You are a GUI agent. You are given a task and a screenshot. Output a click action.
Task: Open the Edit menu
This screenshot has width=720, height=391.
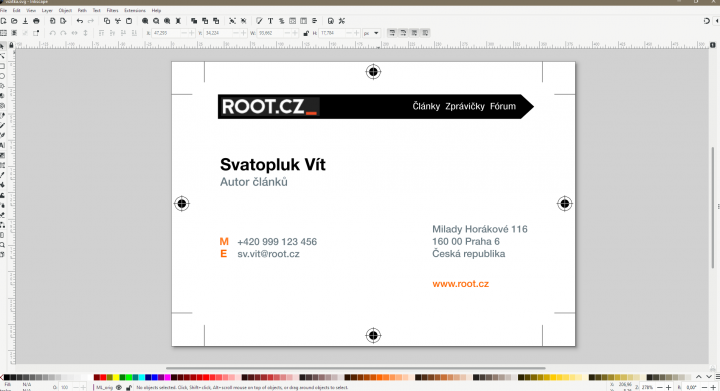17,10
